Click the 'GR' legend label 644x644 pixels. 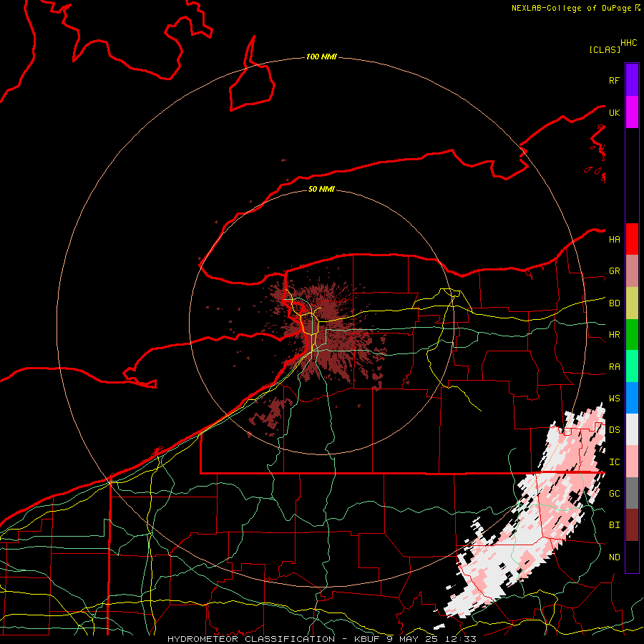point(615,271)
